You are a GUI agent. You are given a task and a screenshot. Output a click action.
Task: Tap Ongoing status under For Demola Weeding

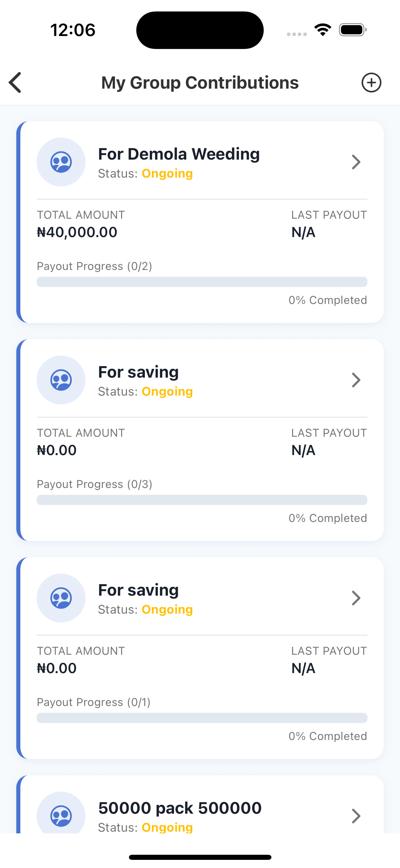click(x=167, y=174)
